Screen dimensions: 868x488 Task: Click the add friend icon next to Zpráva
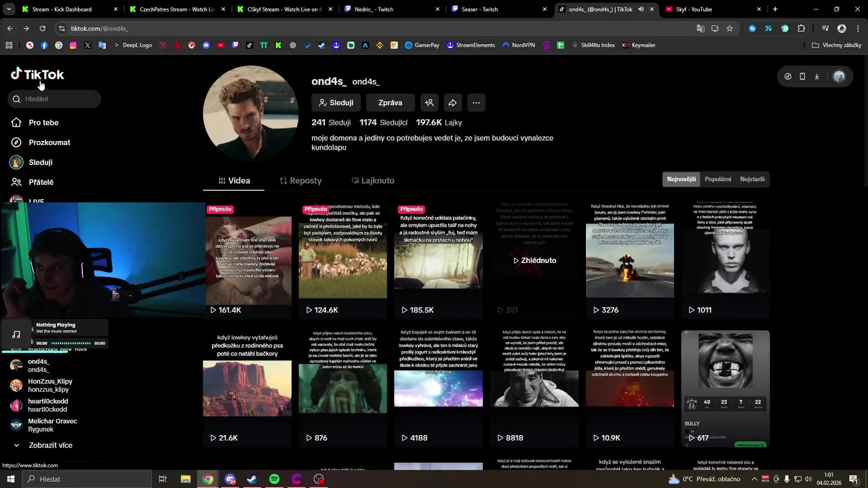(x=429, y=103)
